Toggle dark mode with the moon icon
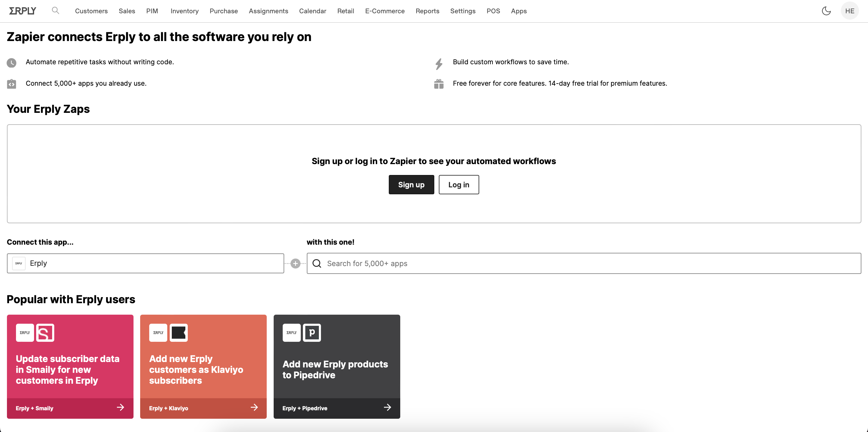 [x=826, y=11]
